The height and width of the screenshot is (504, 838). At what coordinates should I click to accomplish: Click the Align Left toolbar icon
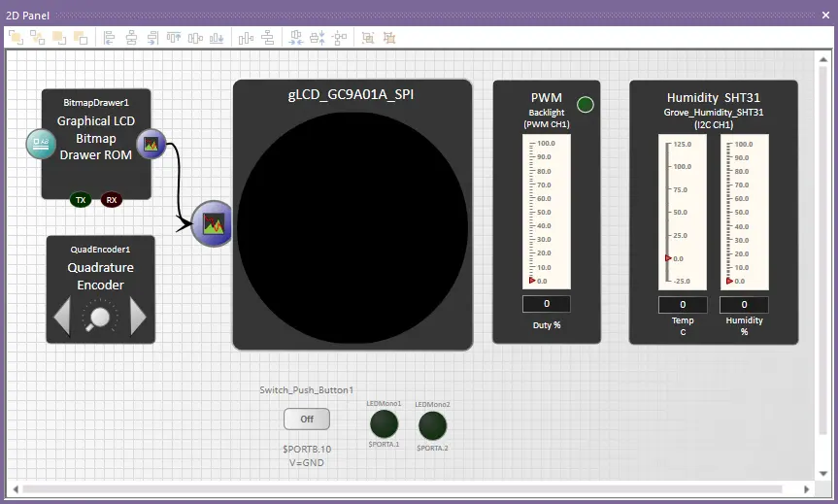click(x=109, y=38)
